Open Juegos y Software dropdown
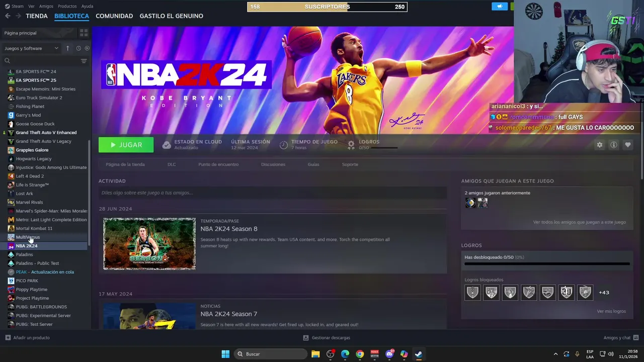 point(32,48)
